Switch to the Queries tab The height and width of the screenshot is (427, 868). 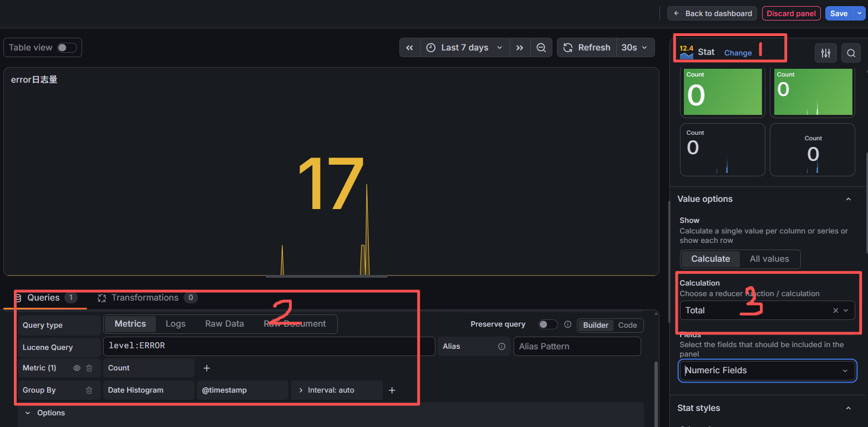(x=45, y=298)
